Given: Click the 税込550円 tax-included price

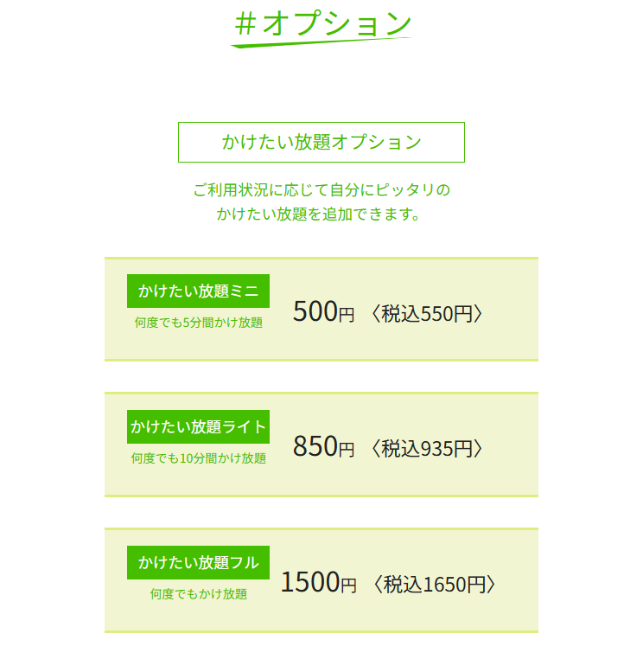Looking at the screenshot, I should [x=427, y=314].
